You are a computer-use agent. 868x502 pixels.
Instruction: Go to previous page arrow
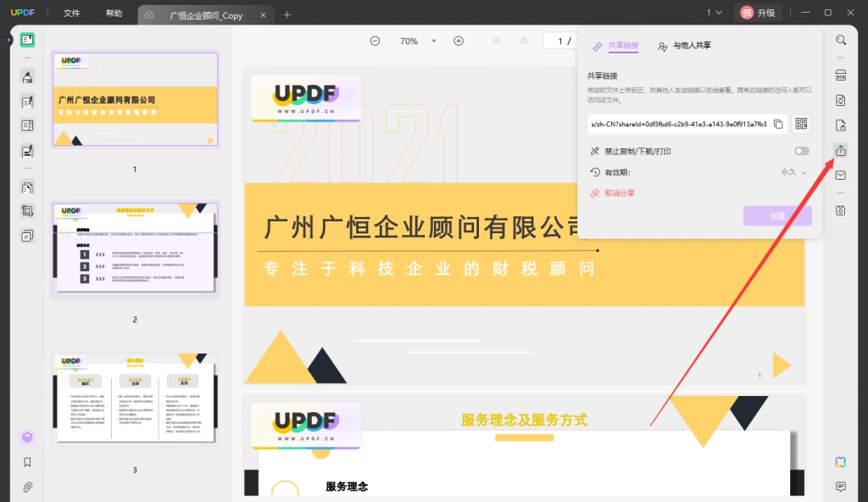524,41
